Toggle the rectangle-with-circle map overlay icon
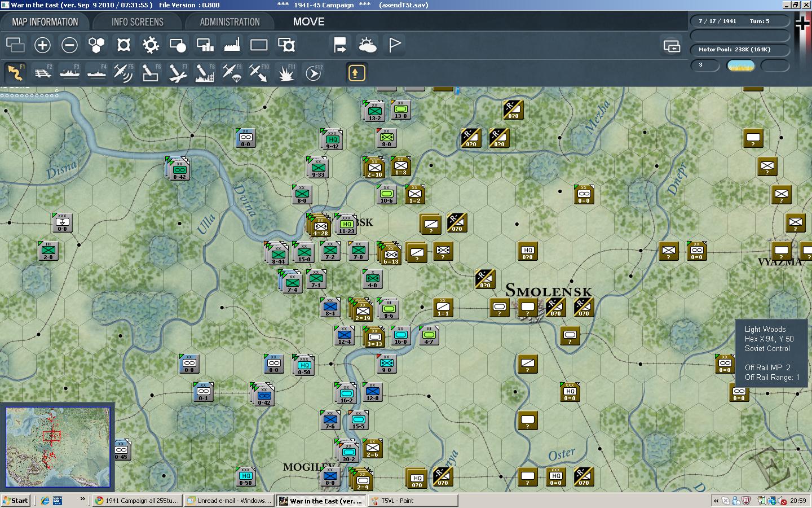Image resolution: width=812 pixels, height=508 pixels. pos(178,45)
